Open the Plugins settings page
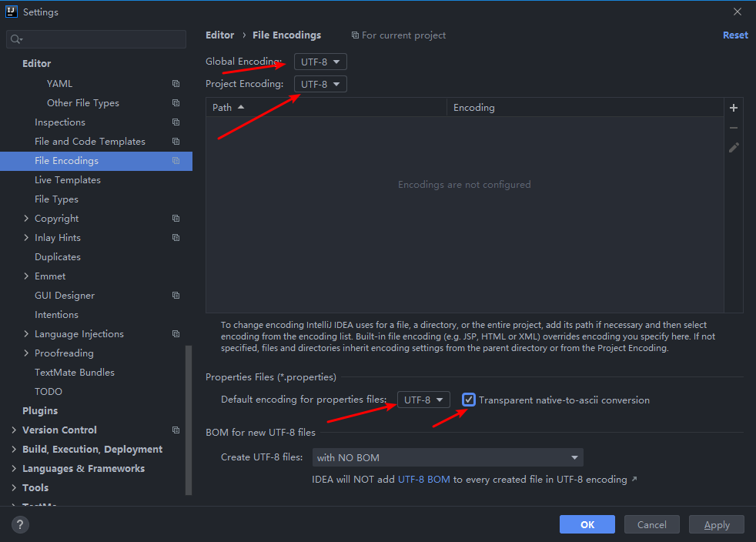The image size is (756, 542). pyautogui.click(x=40, y=411)
